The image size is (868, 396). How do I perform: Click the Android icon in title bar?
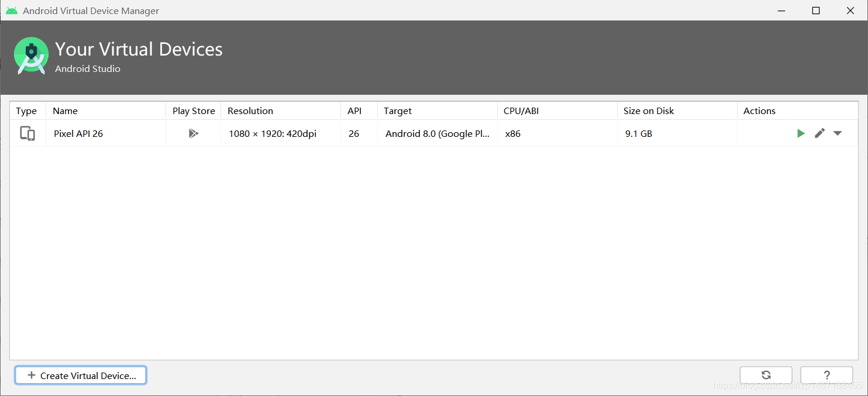point(12,11)
